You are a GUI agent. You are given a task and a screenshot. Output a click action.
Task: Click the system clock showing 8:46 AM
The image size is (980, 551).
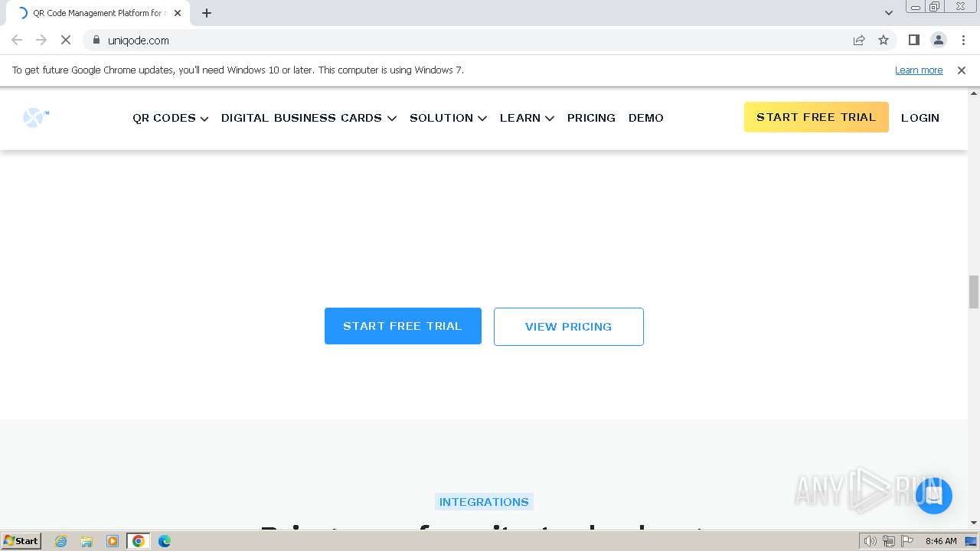click(941, 541)
